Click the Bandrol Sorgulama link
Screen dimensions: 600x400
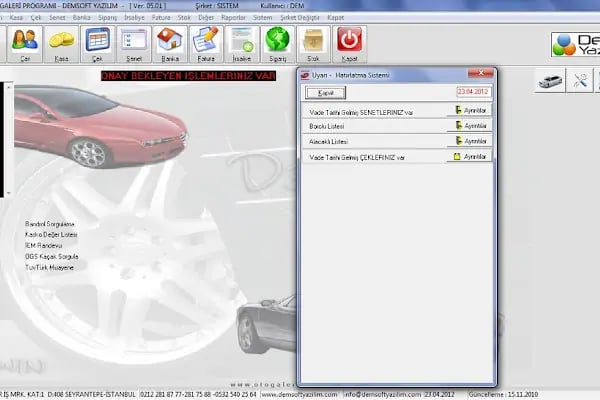coord(50,224)
